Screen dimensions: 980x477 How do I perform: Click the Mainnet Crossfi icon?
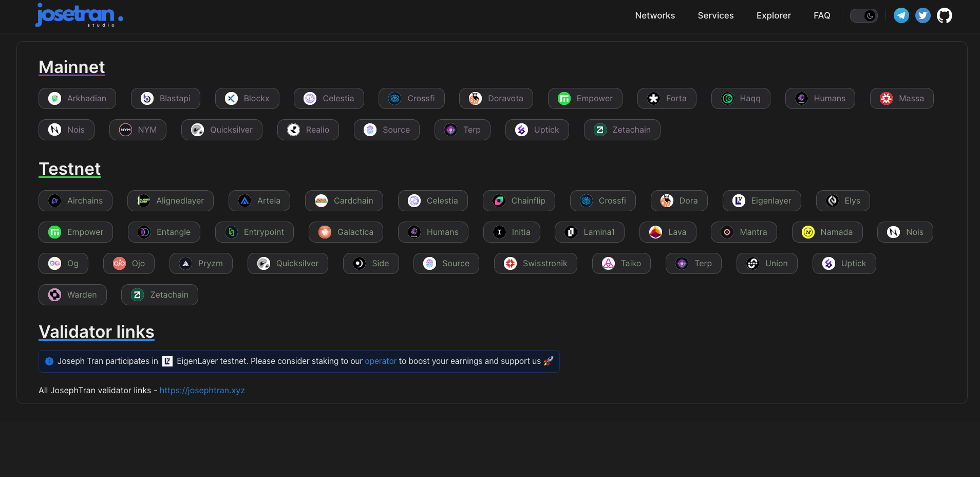(394, 98)
